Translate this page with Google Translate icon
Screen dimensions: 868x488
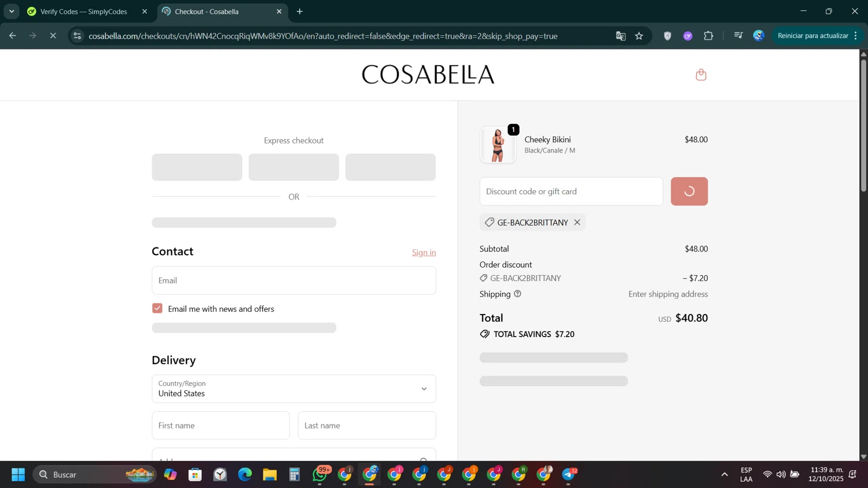[621, 36]
